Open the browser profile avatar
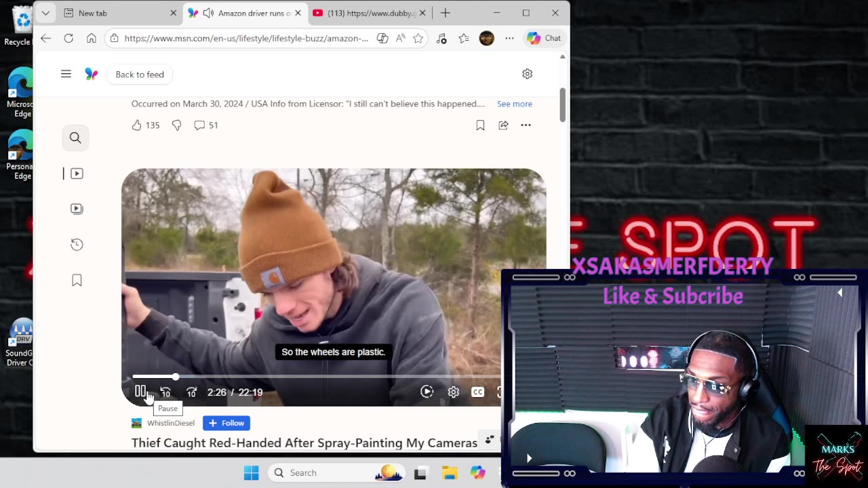The height and width of the screenshot is (488, 868). click(x=486, y=38)
